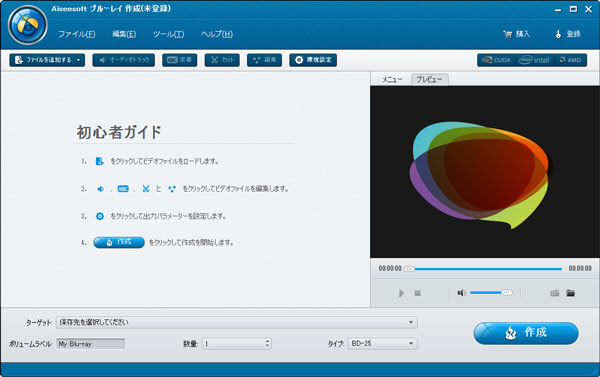The width and height of the screenshot is (600, 377).
Task: Click the カット scissors toolbar button
Action: pos(222,60)
